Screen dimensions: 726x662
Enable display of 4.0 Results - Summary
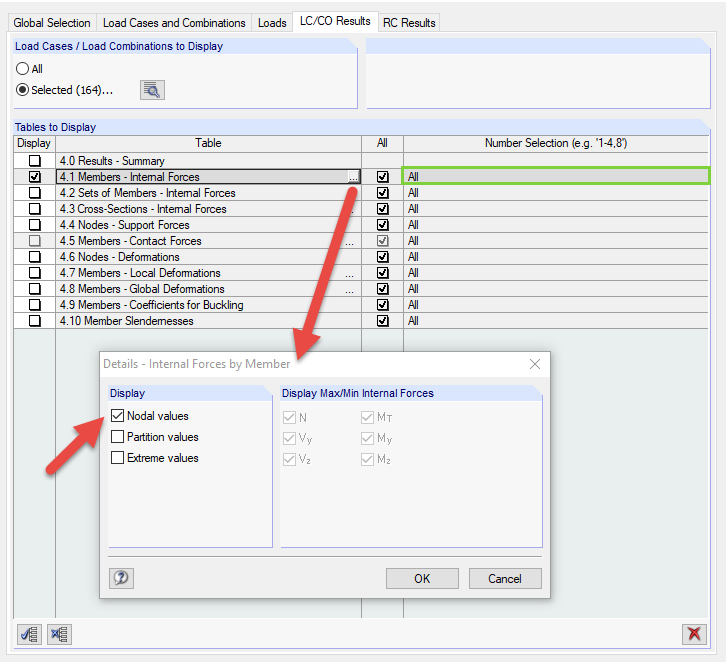(x=35, y=161)
